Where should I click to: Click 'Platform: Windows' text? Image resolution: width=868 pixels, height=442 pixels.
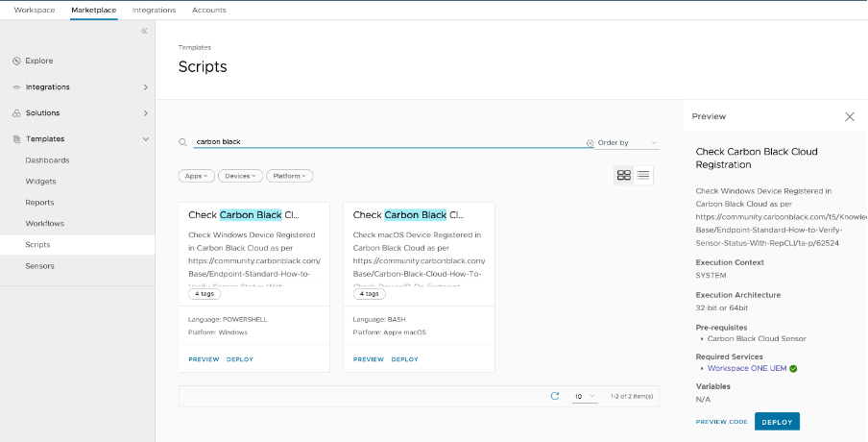(218, 332)
